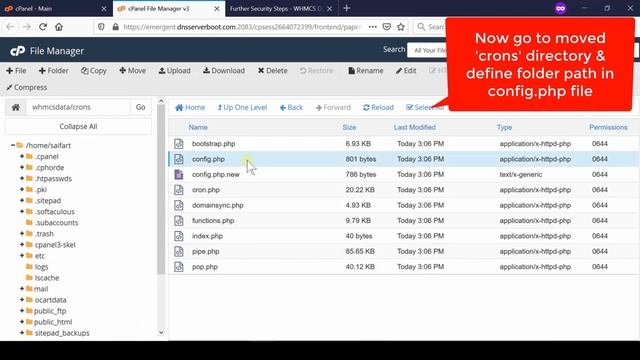640x360 pixels.
Task: Click the pop.php file icon
Action: (179, 267)
